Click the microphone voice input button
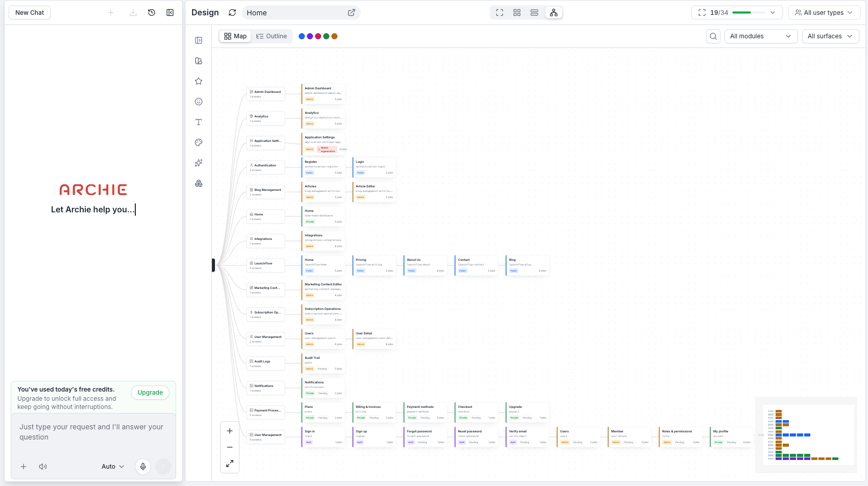 [x=143, y=467]
